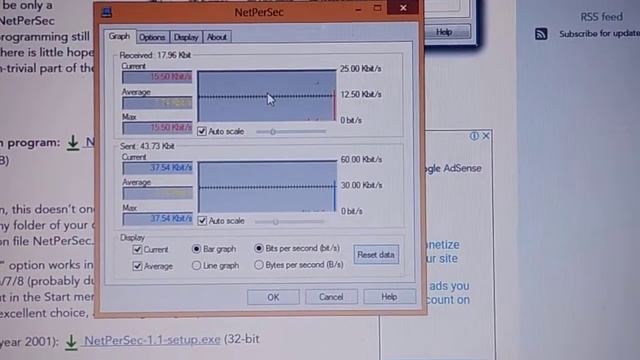Click the 'Sent: 43.73 Kbit' group label
This screenshot has height=360, width=640.
click(147, 146)
